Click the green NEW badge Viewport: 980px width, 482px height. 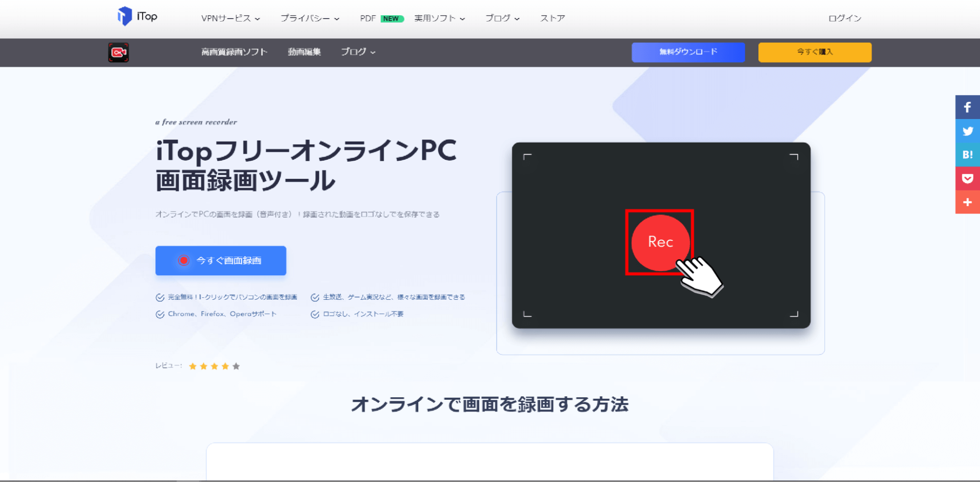(x=392, y=19)
